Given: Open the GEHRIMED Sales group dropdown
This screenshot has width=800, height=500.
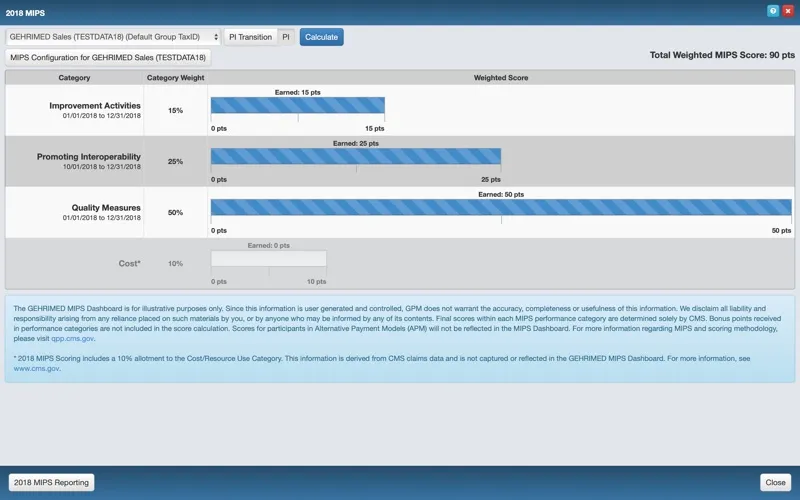Looking at the screenshot, I should pos(113,37).
